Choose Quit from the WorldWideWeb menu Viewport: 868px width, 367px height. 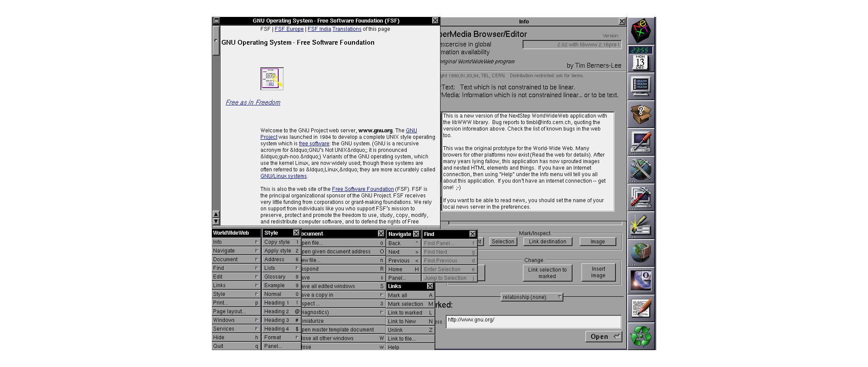pyautogui.click(x=236, y=346)
